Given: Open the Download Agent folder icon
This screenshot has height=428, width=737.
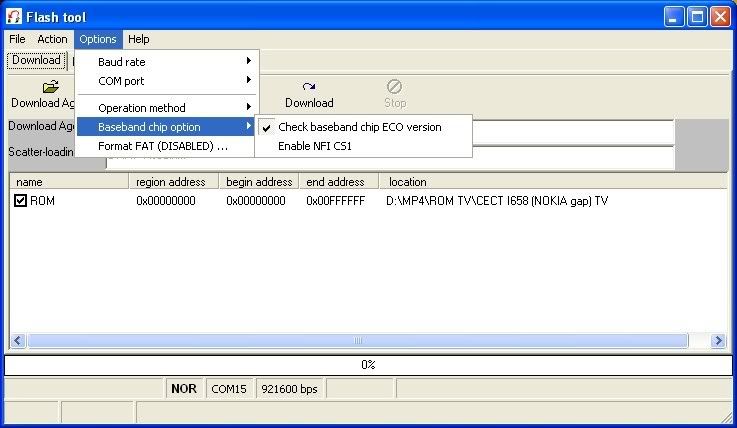Looking at the screenshot, I should tap(50, 86).
